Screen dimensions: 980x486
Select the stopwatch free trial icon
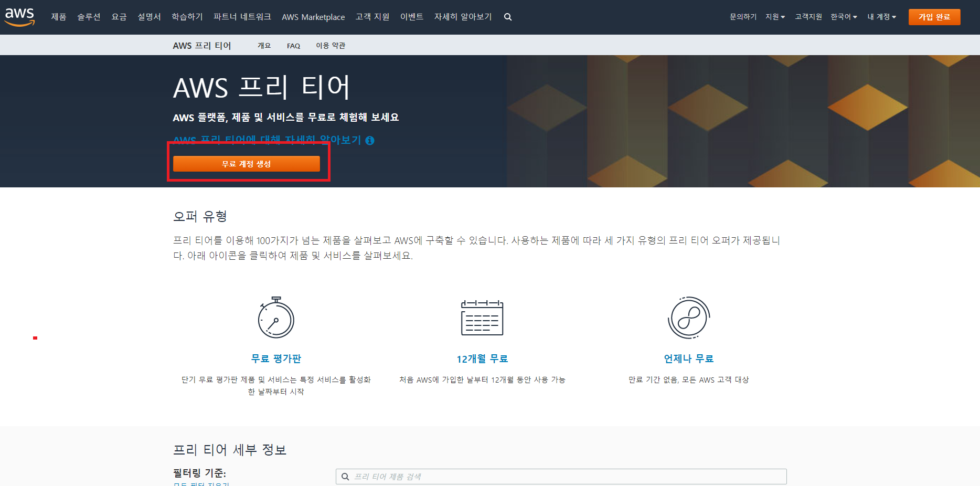tap(276, 318)
